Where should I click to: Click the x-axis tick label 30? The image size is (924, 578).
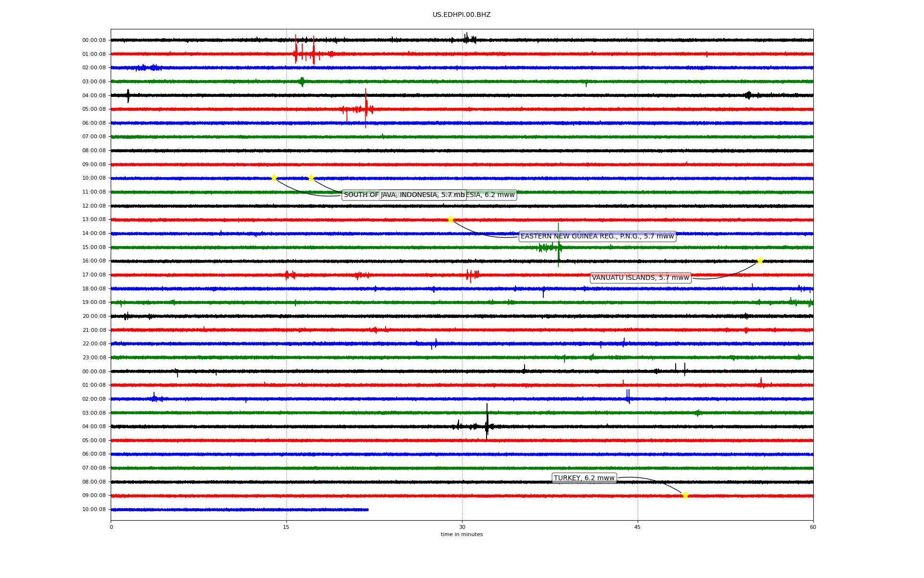pyautogui.click(x=462, y=527)
